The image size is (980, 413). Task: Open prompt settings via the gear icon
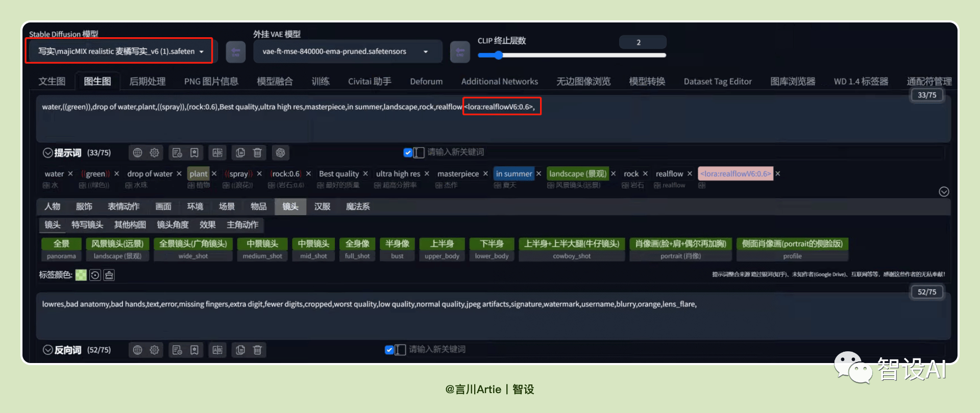click(x=154, y=152)
